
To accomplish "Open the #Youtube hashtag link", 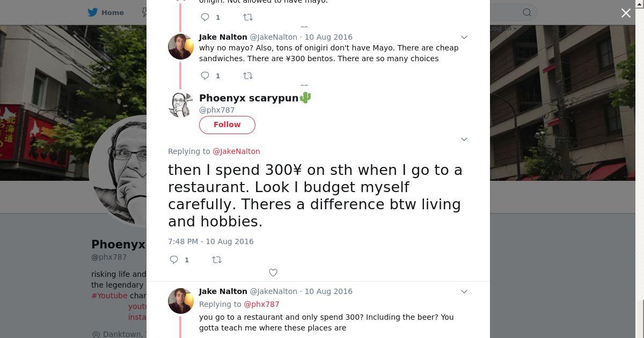I will click(x=109, y=296).
